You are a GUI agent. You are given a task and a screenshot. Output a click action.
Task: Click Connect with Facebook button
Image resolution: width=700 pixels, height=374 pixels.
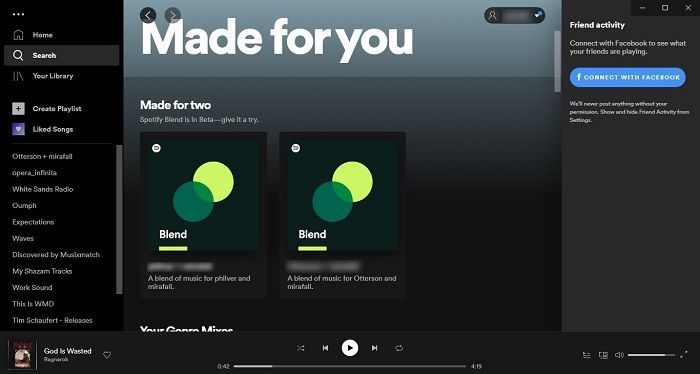[627, 77]
